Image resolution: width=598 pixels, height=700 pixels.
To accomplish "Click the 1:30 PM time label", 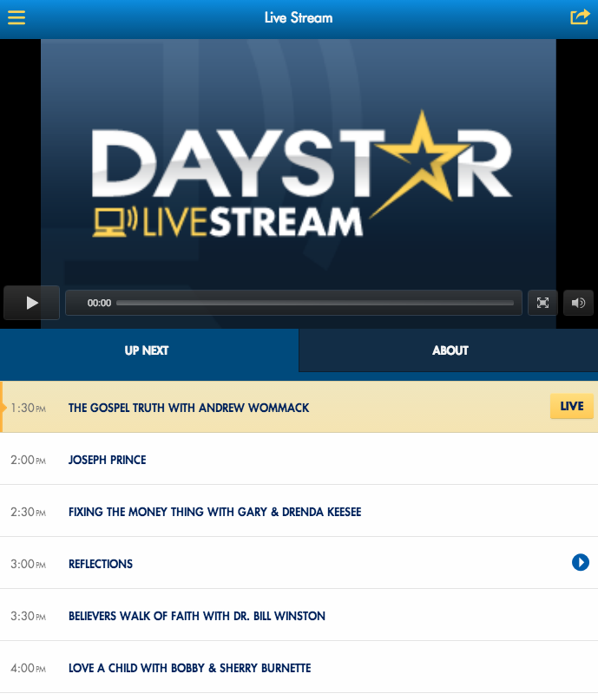I will [28, 408].
